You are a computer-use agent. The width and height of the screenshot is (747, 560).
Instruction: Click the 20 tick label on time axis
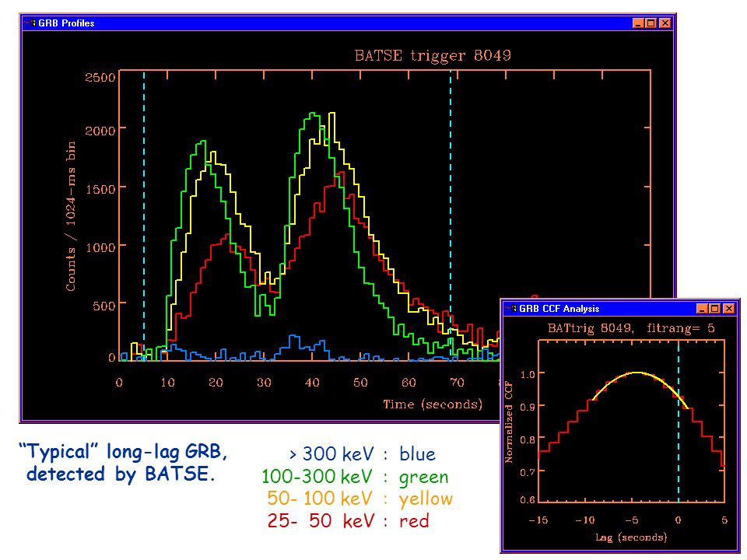pos(216,383)
